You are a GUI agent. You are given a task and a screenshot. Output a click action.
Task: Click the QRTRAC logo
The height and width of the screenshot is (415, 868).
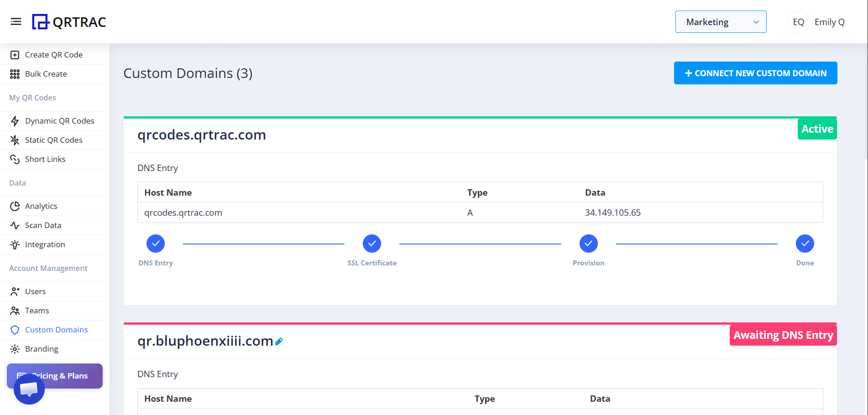tap(69, 22)
